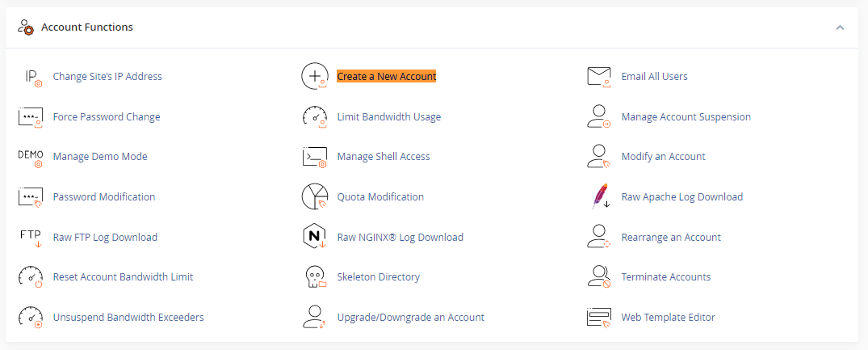The width and height of the screenshot is (868, 350).
Task: Open the Limit Bandwidth Usage link
Action: click(x=388, y=117)
